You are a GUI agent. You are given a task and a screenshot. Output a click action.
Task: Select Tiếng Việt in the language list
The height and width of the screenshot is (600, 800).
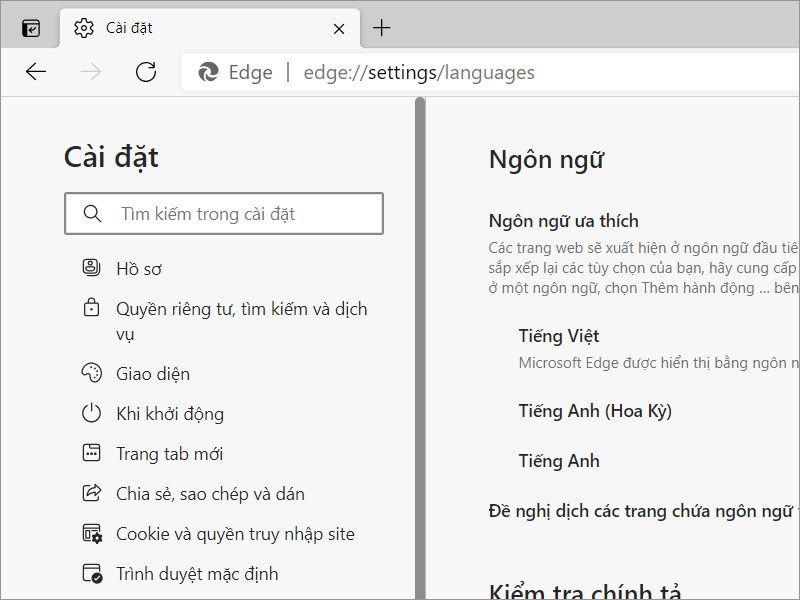[558, 335]
